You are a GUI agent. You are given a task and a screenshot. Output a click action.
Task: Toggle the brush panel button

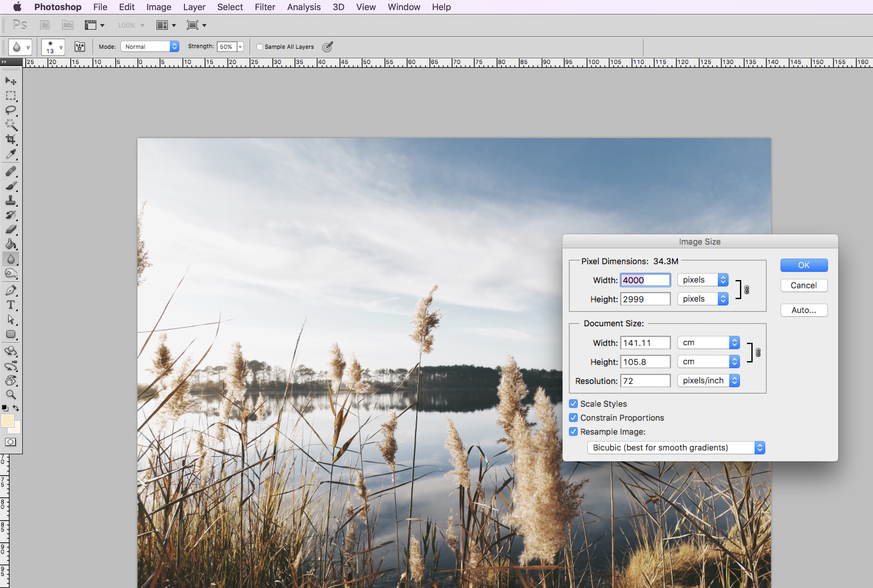point(80,47)
